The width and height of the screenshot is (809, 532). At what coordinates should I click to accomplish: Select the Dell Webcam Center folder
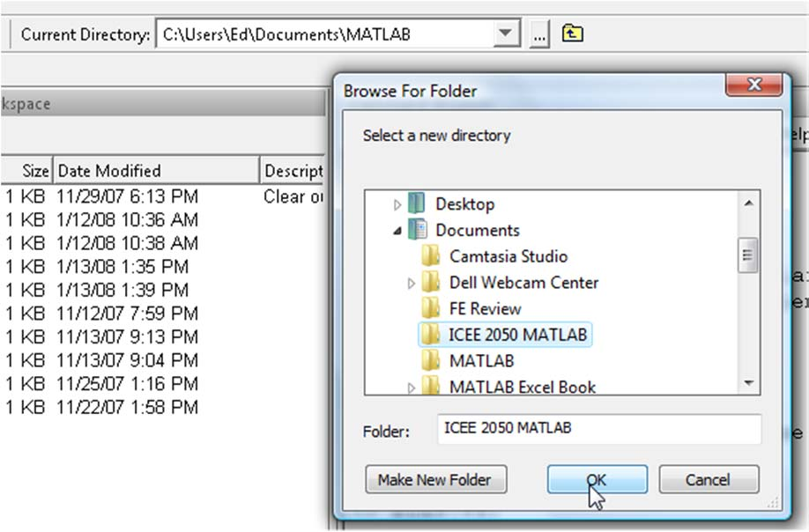[523, 283]
